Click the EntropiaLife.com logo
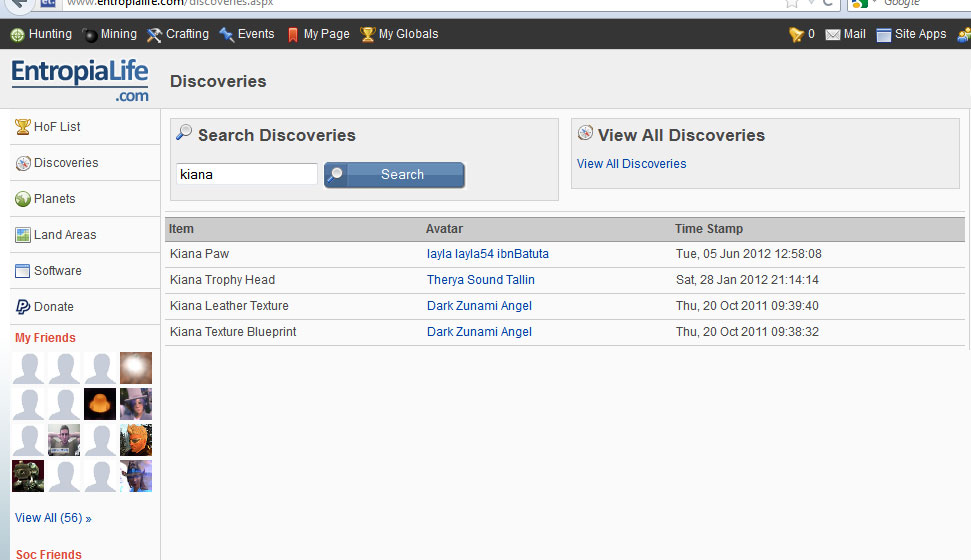The height and width of the screenshot is (560, 971). click(x=80, y=80)
